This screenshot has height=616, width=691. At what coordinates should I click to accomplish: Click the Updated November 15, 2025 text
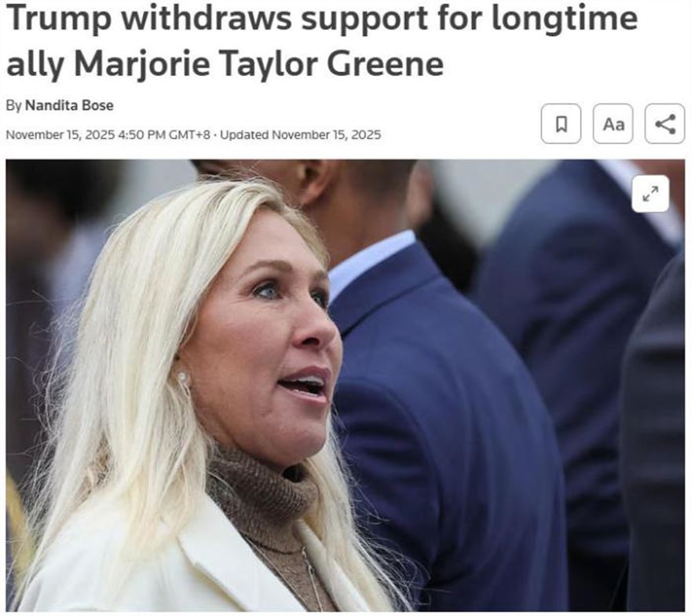click(300, 135)
